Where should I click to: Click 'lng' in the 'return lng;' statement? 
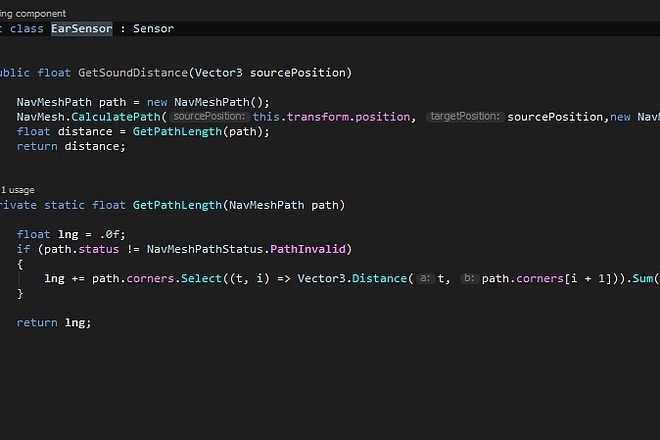point(75,323)
